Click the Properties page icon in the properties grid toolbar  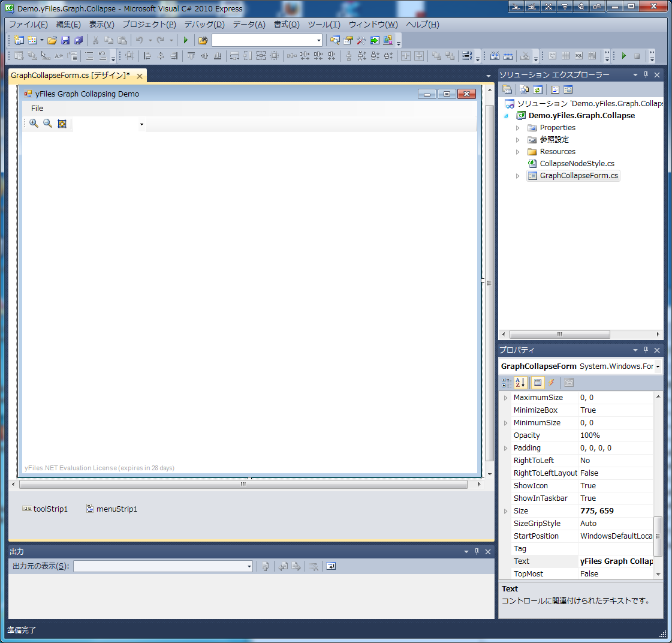[x=569, y=383]
